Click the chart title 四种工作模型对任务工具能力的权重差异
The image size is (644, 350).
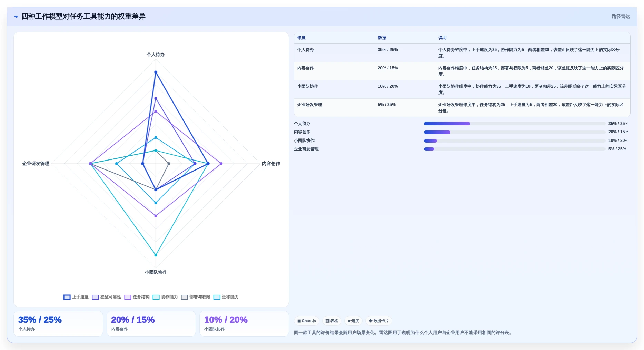point(83,17)
